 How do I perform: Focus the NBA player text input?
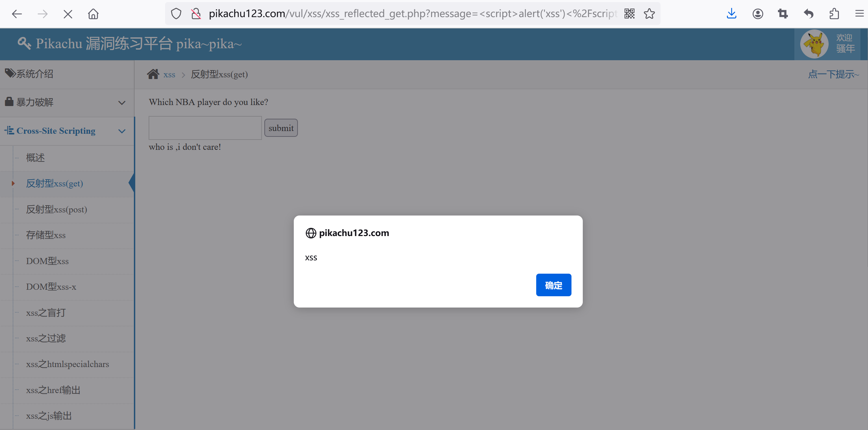pyautogui.click(x=205, y=128)
